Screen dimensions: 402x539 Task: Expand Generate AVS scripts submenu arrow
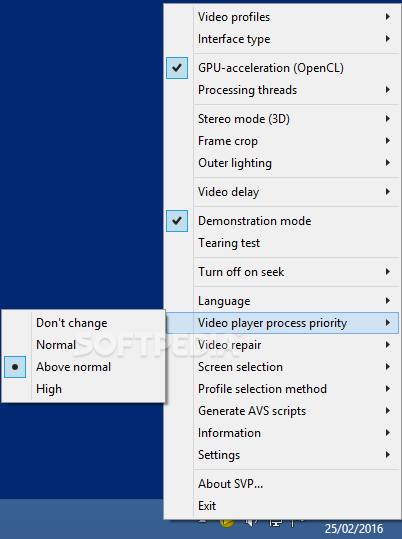[x=388, y=410]
